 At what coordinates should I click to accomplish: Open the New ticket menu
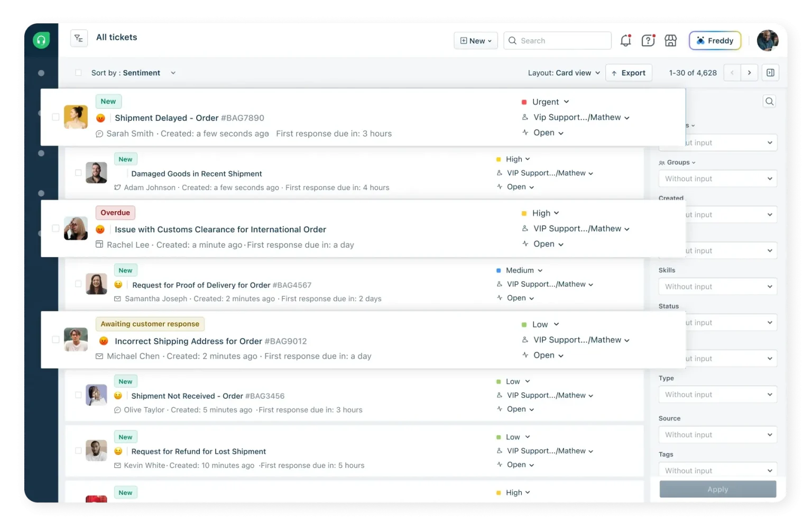(475, 41)
